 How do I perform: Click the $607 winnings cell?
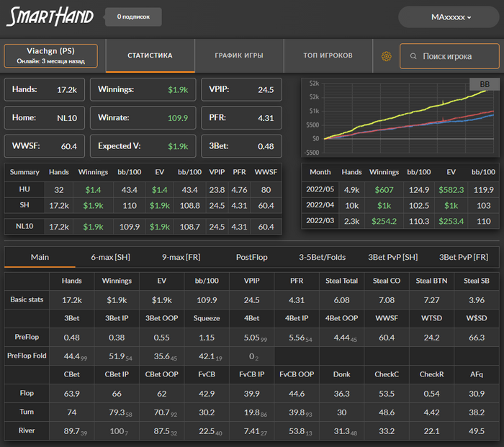(384, 190)
